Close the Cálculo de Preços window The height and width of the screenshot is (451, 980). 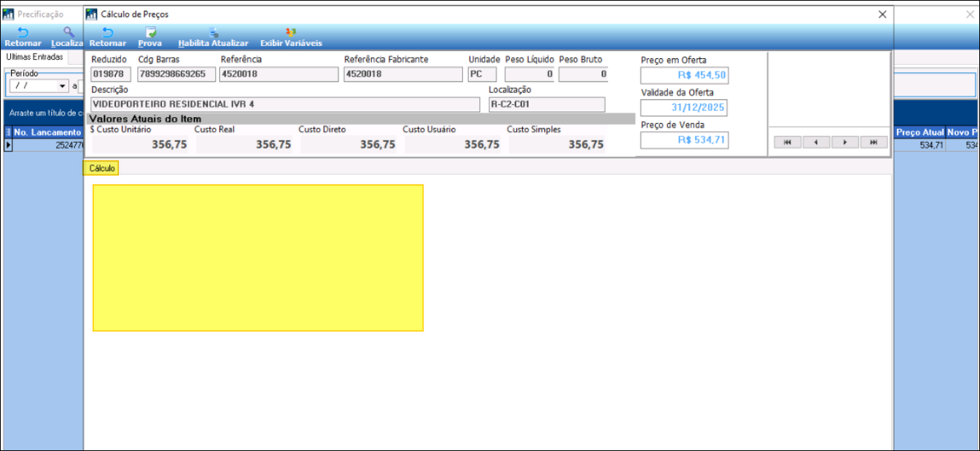(x=882, y=15)
